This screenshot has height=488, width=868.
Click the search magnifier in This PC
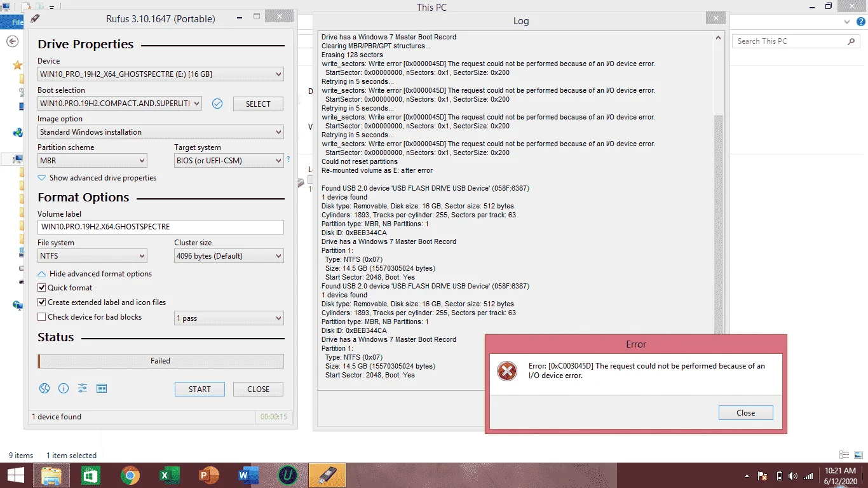coord(851,41)
